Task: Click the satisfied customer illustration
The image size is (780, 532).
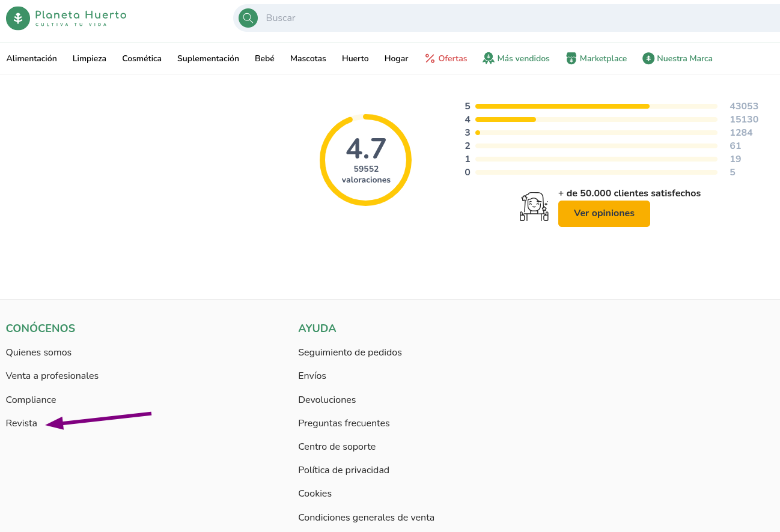Action: click(x=534, y=207)
